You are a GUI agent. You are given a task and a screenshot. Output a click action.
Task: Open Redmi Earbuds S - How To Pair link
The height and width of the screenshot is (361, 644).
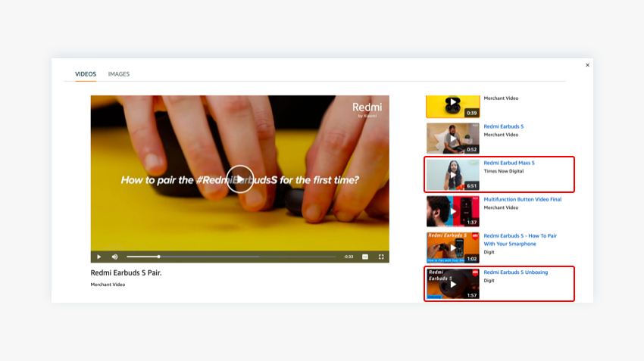[521, 240]
